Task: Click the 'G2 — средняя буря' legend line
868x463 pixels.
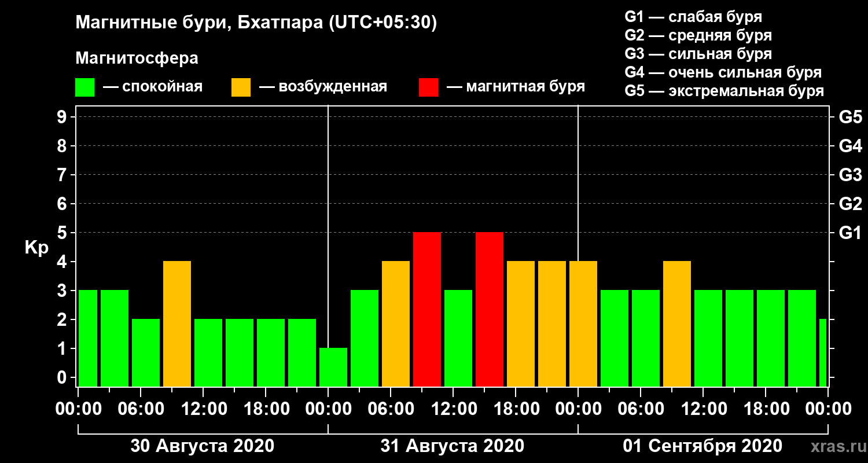Action: tap(698, 35)
